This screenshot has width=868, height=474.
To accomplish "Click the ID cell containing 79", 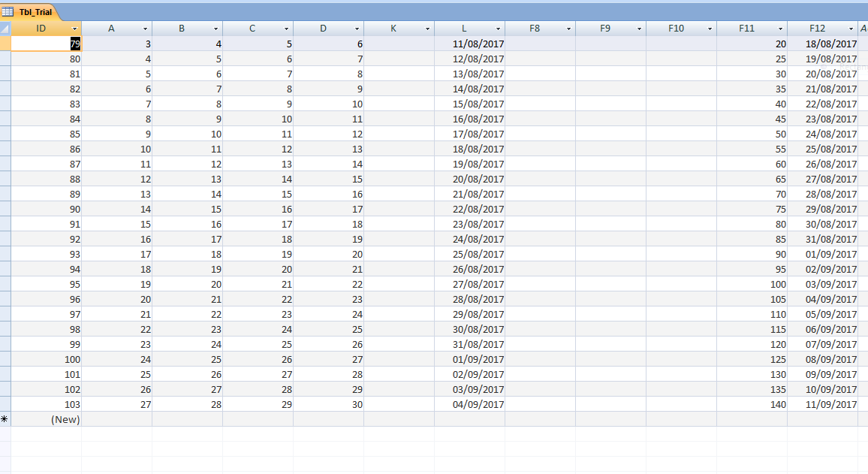I will click(47, 44).
